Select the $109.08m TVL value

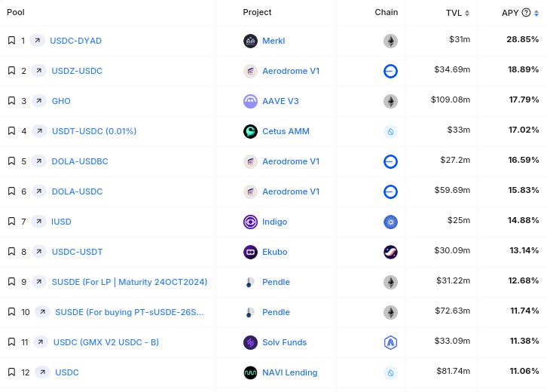(x=451, y=100)
